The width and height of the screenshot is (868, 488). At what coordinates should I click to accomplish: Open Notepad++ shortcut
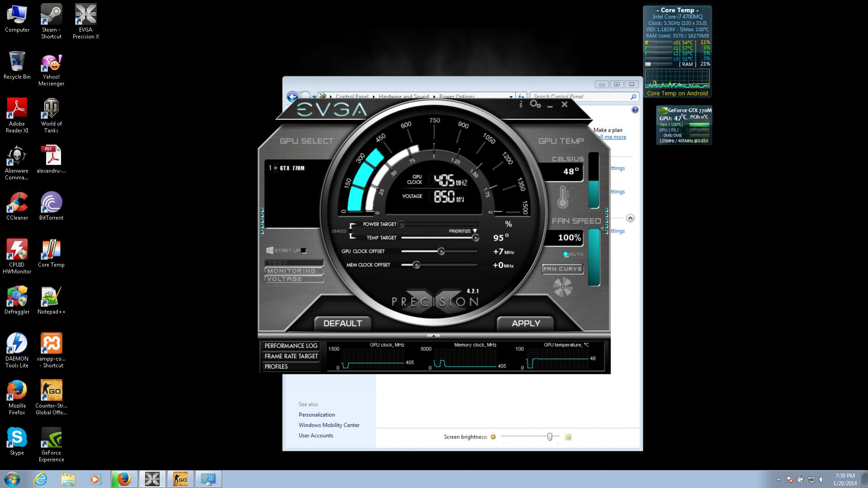pos(51,300)
